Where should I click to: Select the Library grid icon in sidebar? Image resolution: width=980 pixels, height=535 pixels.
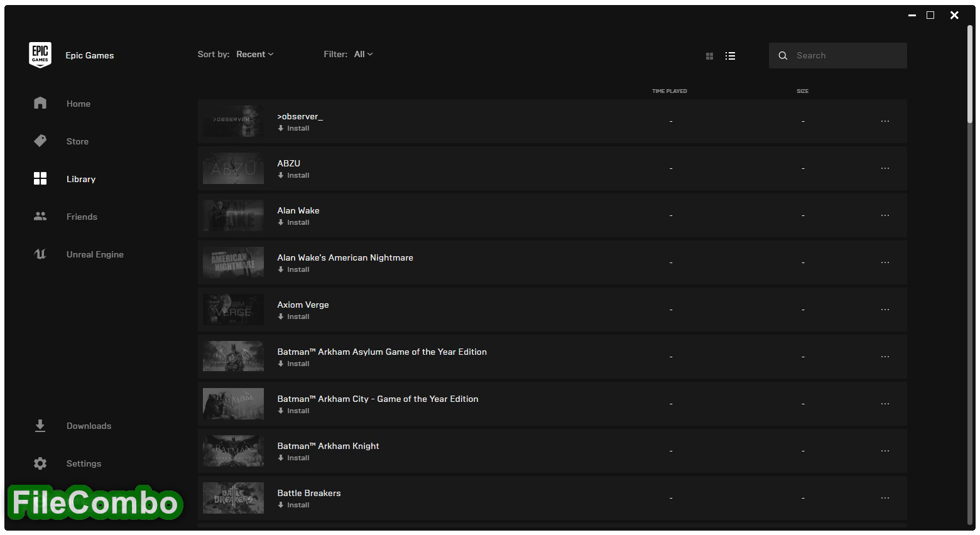40,178
